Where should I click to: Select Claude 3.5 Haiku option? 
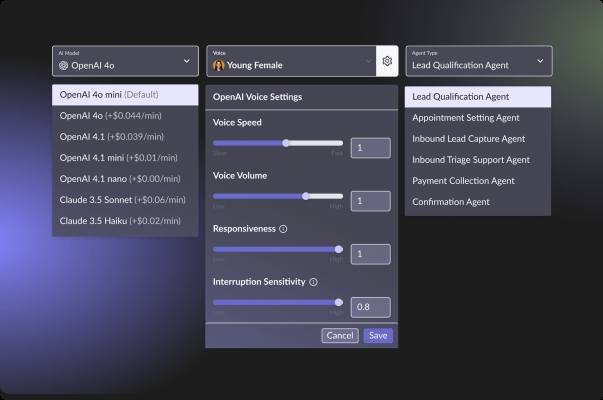[x=125, y=221]
